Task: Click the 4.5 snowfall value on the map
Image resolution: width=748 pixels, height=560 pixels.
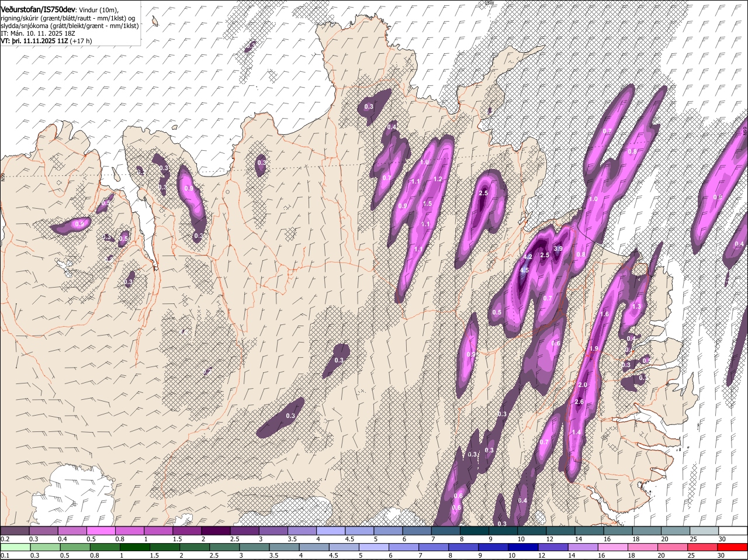Action: [524, 270]
